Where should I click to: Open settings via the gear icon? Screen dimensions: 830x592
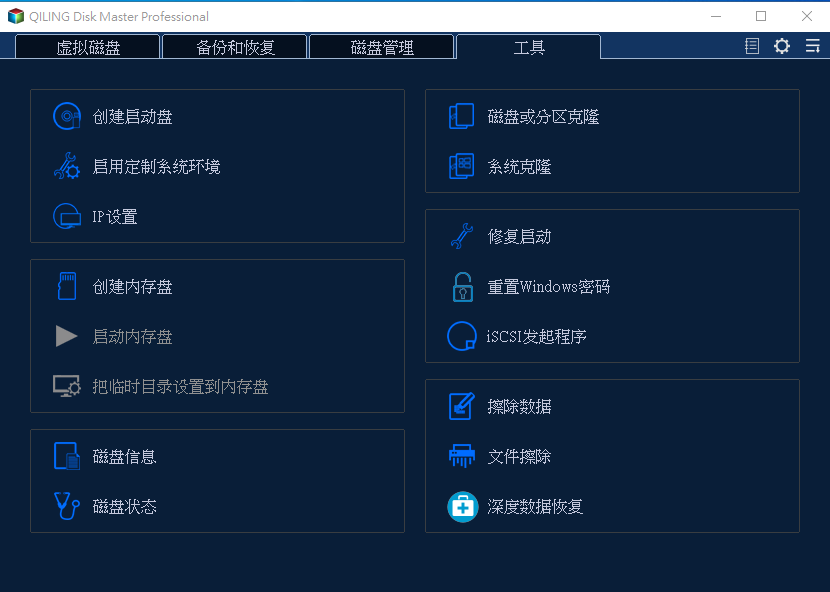(x=782, y=46)
